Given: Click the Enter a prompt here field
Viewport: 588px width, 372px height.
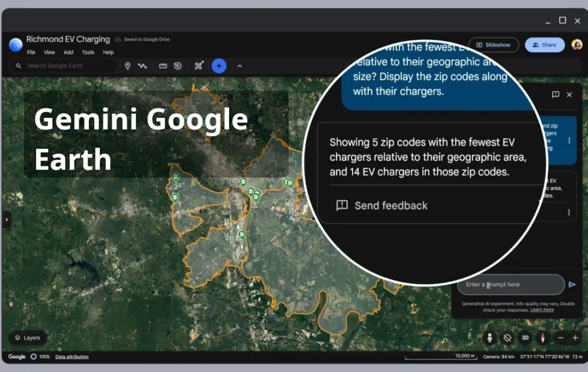Looking at the screenshot, I should tap(510, 285).
